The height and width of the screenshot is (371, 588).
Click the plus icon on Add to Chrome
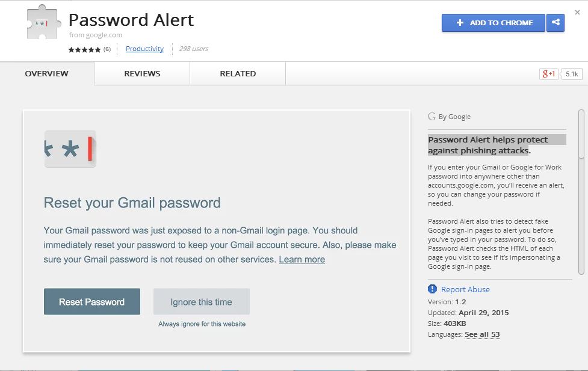point(460,23)
